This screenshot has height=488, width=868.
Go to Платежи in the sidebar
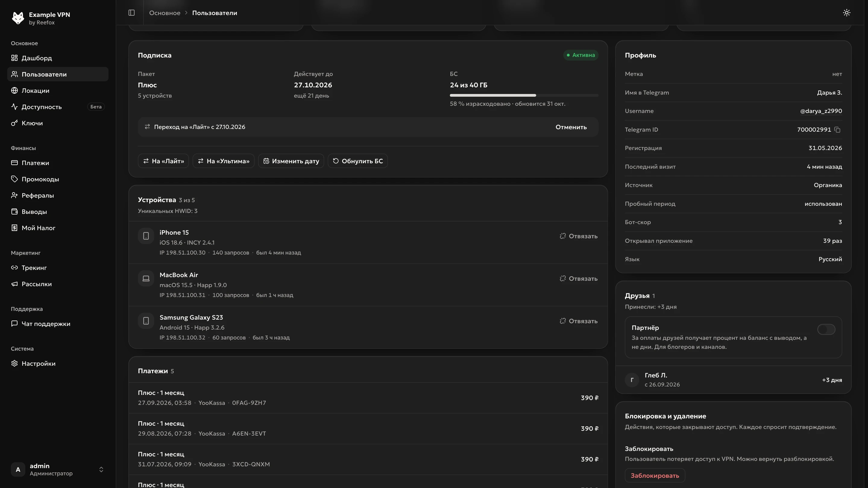58,163
